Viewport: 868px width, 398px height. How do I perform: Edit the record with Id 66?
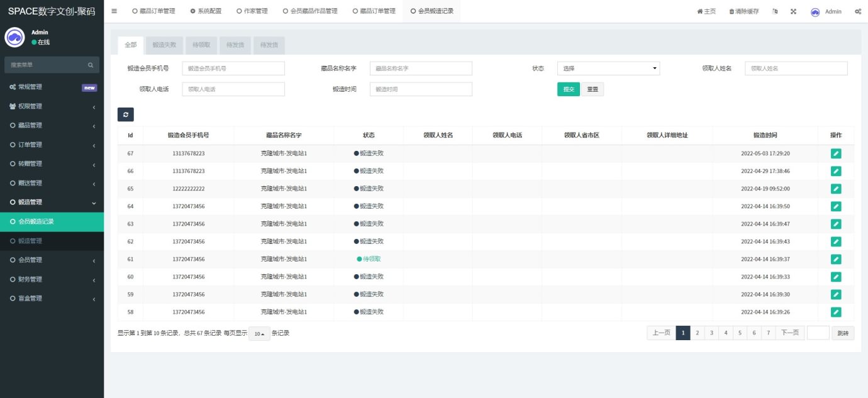(836, 171)
